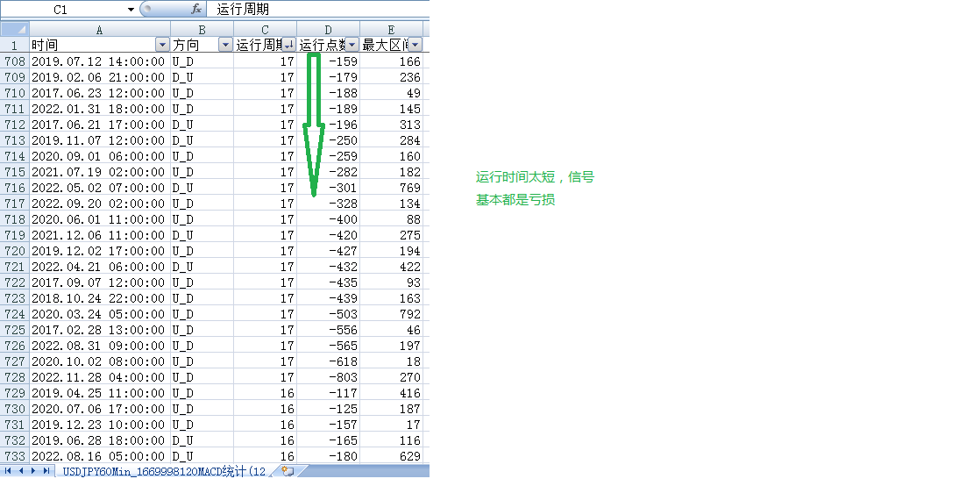Click cell 2018.10.24 22:00:00

tap(100, 298)
